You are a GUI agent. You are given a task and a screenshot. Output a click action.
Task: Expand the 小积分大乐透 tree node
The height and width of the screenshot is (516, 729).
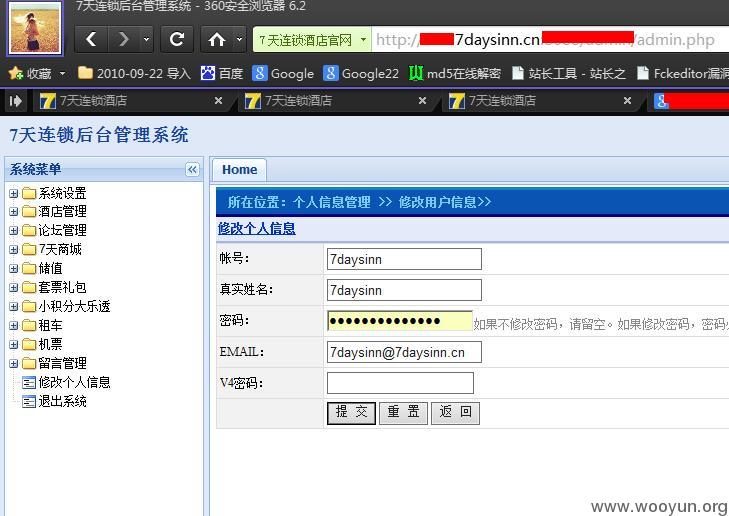pos(13,306)
